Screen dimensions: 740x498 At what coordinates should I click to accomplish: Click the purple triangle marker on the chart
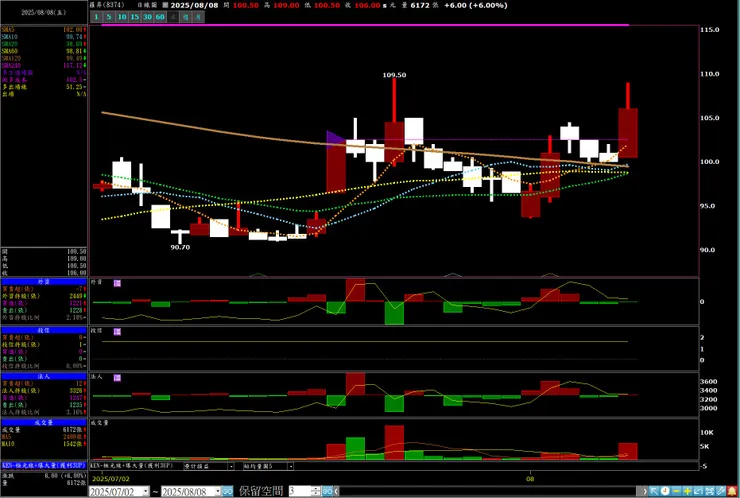(x=335, y=139)
